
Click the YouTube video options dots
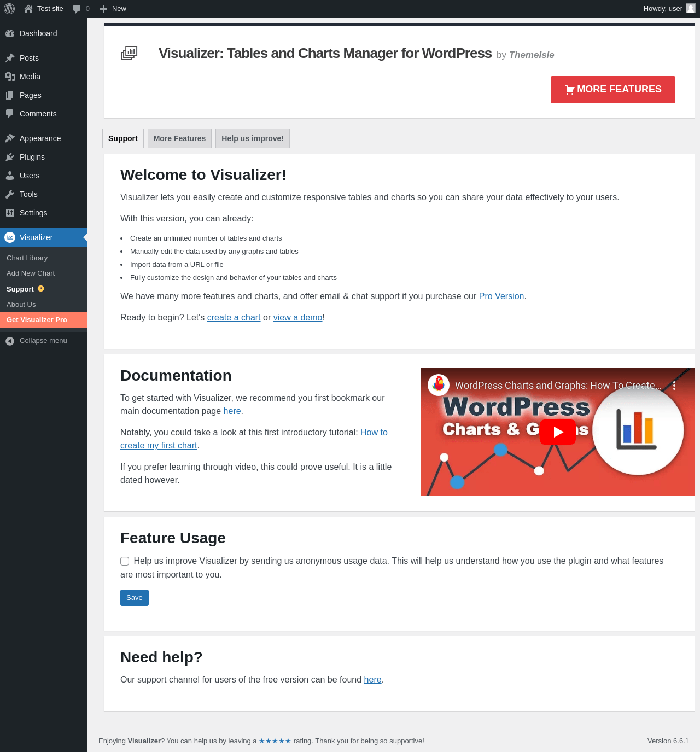click(x=674, y=385)
